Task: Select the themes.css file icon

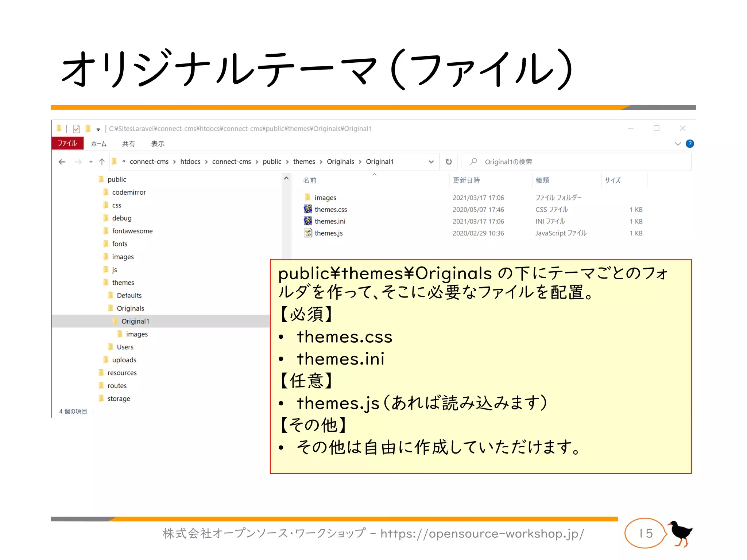Action: pyautogui.click(x=308, y=209)
